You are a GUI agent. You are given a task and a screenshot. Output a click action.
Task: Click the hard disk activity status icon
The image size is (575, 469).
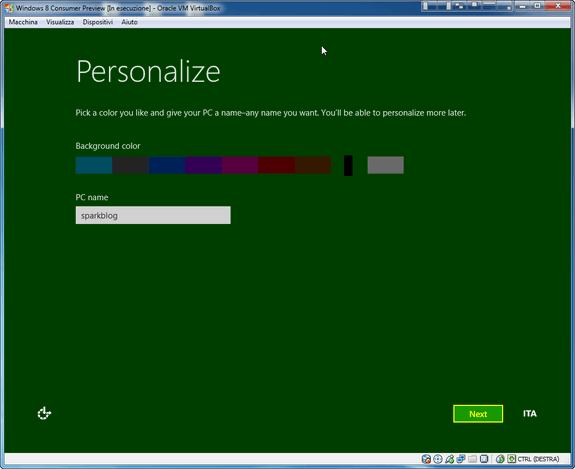[x=426, y=459]
